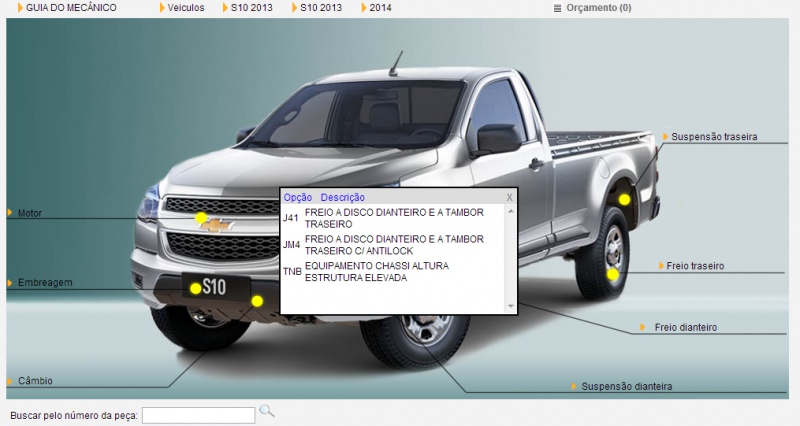Click the yellow Câmbio hotspot under the front bumper
Screen dimensions: 800x426
click(x=257, y=302)
